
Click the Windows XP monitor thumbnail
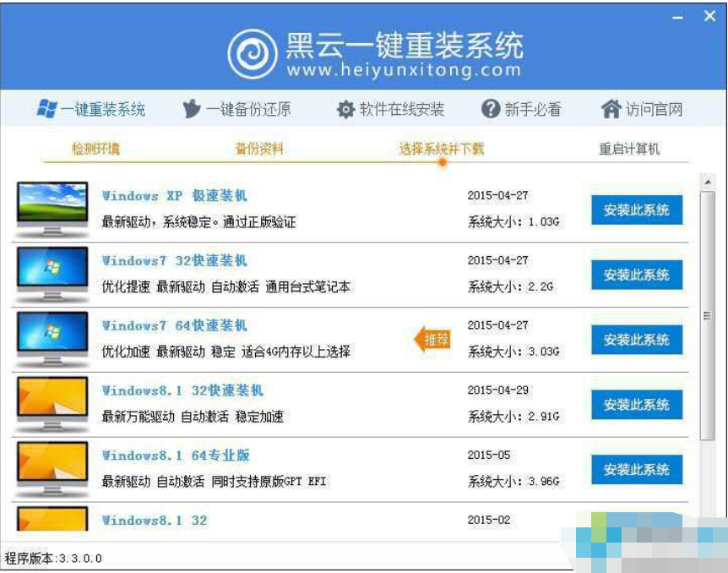click(52, 210)
